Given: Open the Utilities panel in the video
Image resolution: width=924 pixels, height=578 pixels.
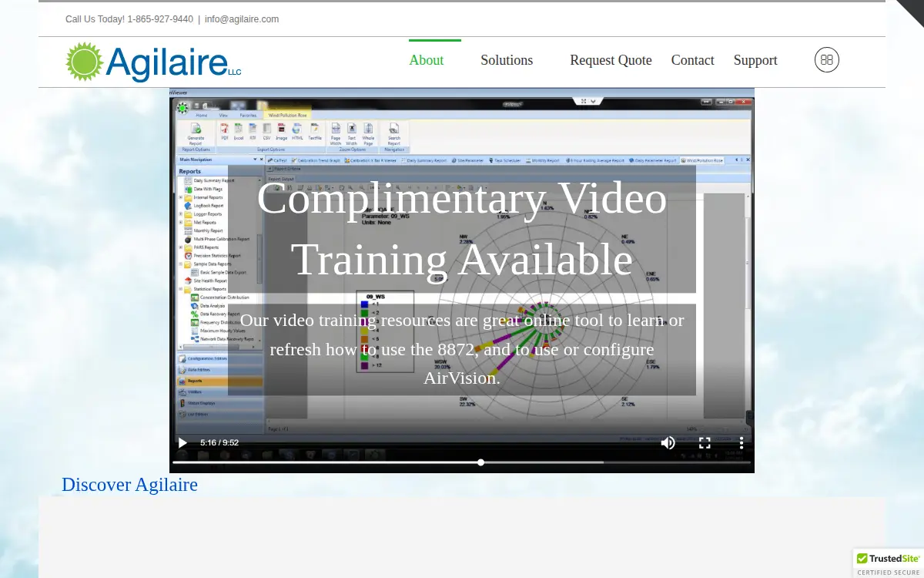Looking at the screenshot, I should point(220,392).
